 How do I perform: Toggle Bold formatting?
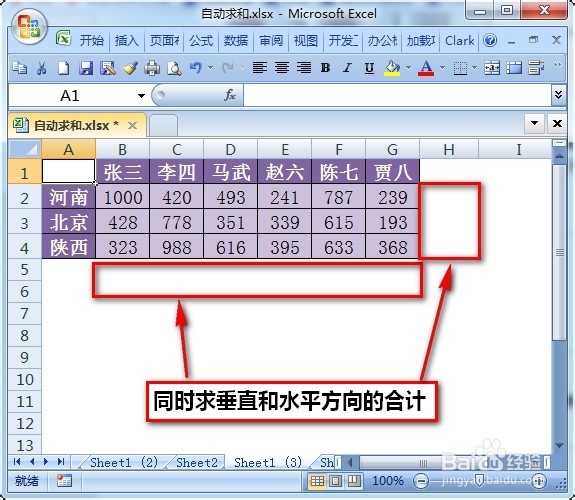pyautogui.click(x=325, y=68)
